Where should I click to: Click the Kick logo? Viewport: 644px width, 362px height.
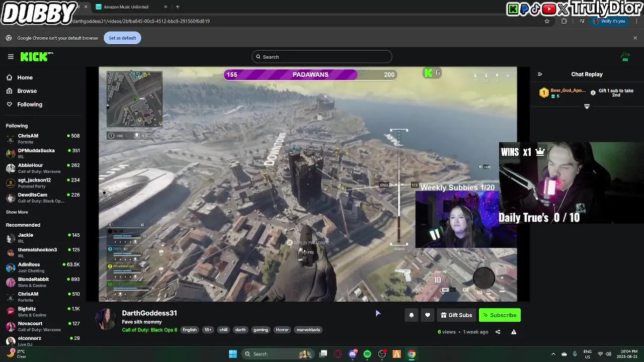pos(36,57)
